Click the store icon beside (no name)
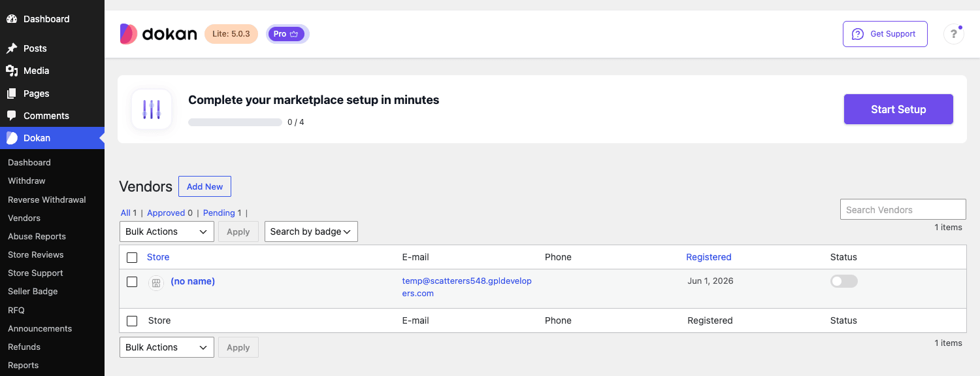Image resolution: width=980 pixels, height=376 pixels. click(x=156, y=282)
